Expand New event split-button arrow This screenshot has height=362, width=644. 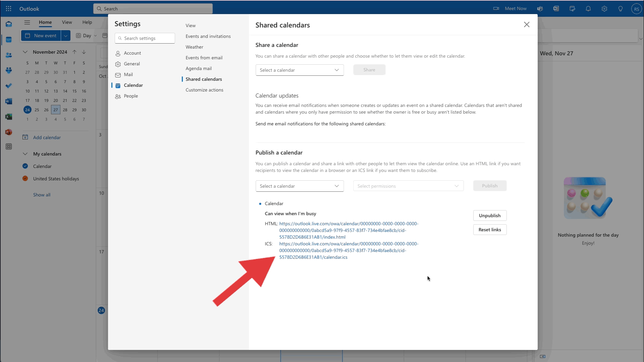pos(66,36)
